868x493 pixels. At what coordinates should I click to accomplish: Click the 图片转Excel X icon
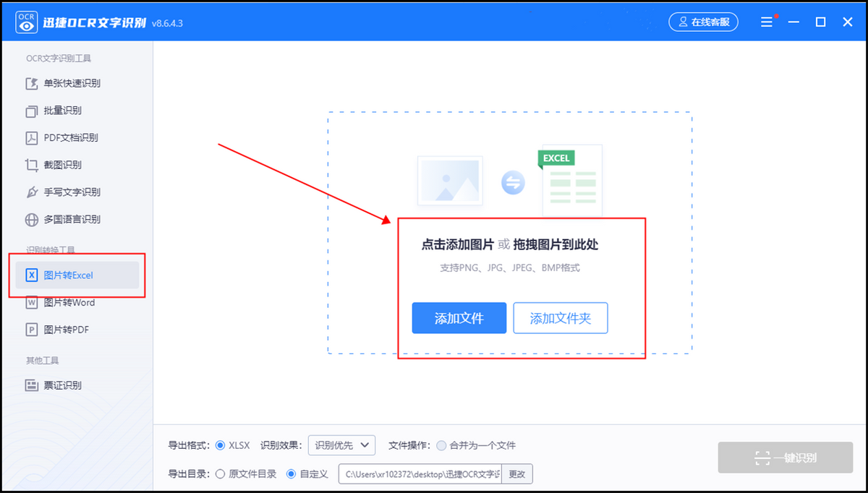coord(32,275)
